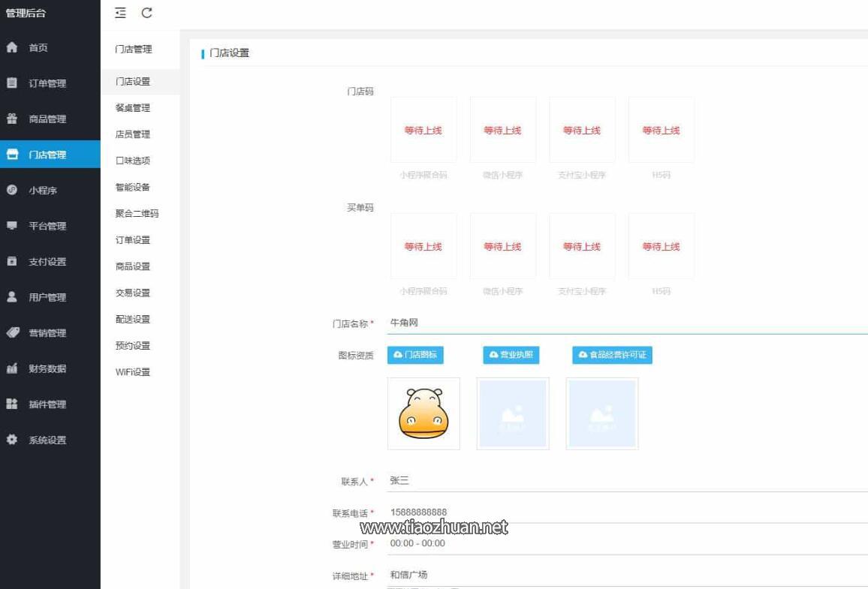The height and width of the screenshot is (589, 868).
Task: Click the 营业执照 placeholder image thumbnail
Action: point(513,413)
